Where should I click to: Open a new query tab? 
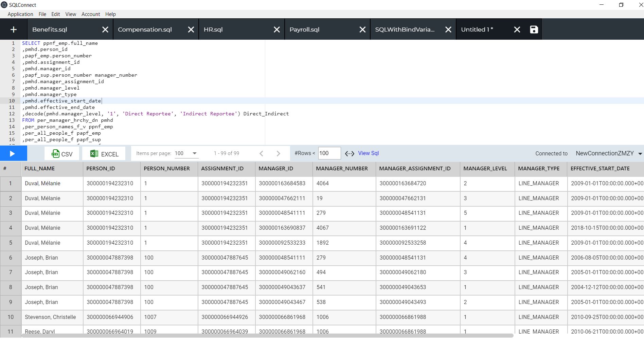(13, 29)
